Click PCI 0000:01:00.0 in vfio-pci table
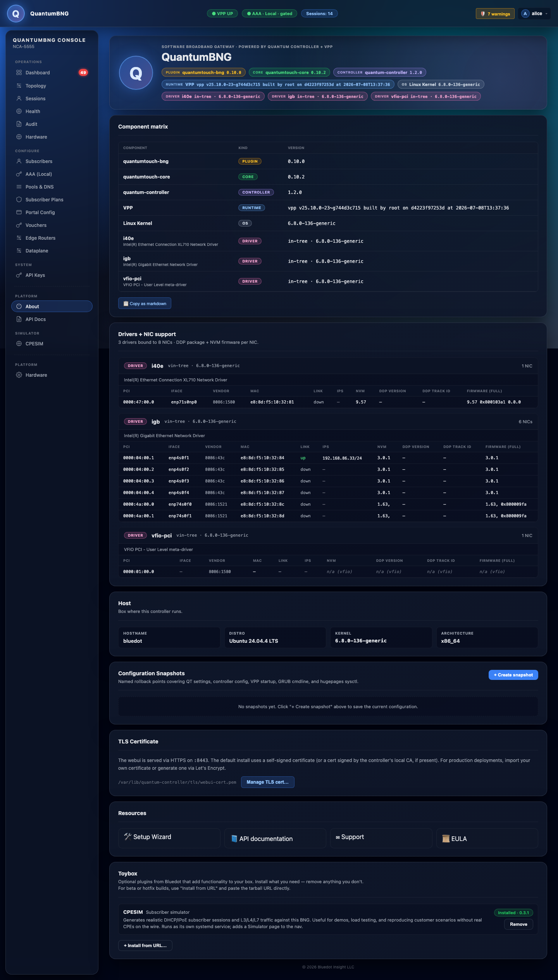Screen dimensions: 558x980 (x=138, y=572)
